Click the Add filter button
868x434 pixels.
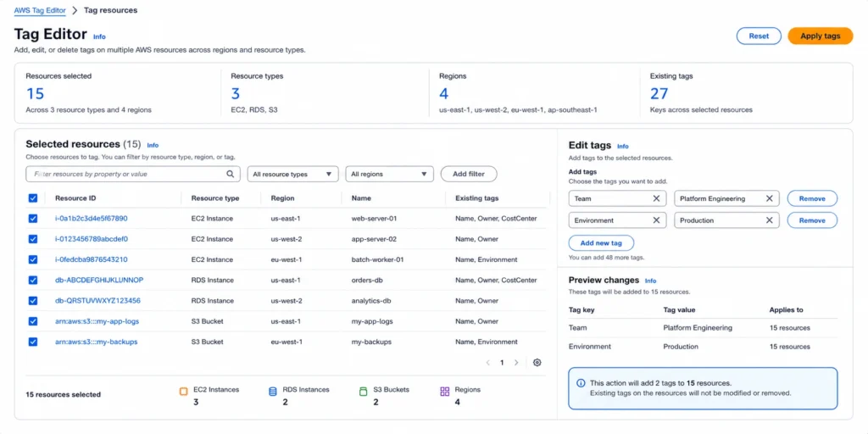pyautogui.click(x=469, y=174)
